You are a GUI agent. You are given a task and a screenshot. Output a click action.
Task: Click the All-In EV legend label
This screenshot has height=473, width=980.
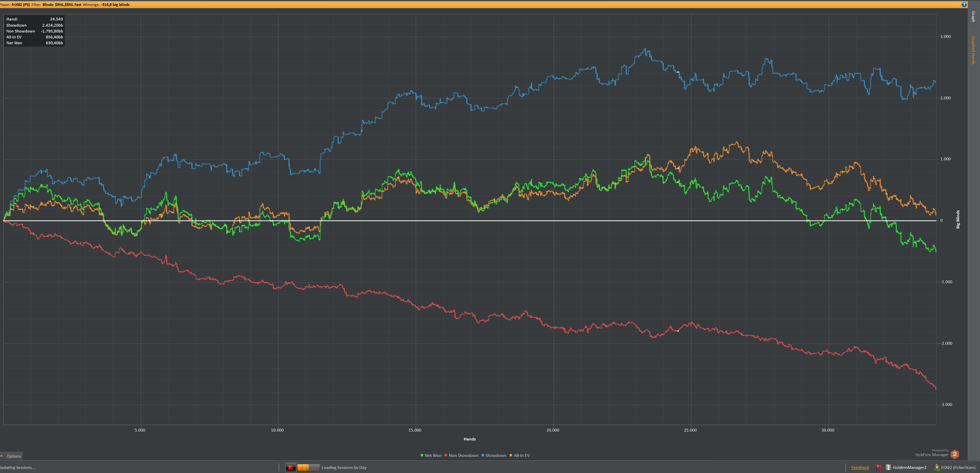pyautogui.click(x=522, y=456)
